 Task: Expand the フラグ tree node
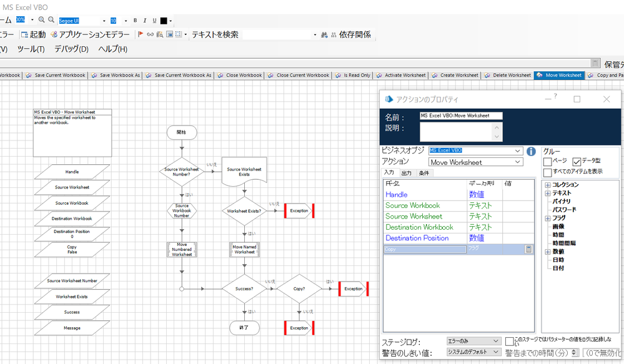point(548,219)
